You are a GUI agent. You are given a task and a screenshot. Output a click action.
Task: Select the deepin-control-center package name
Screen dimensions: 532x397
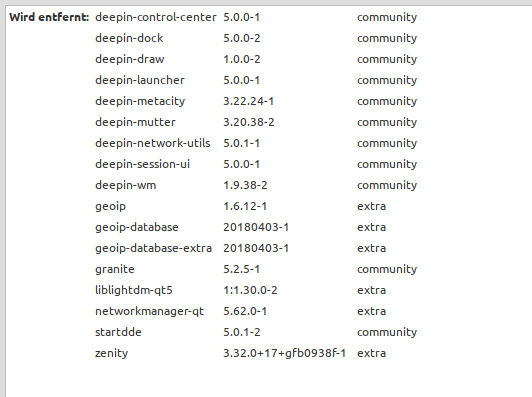click(x=156, y=17)
